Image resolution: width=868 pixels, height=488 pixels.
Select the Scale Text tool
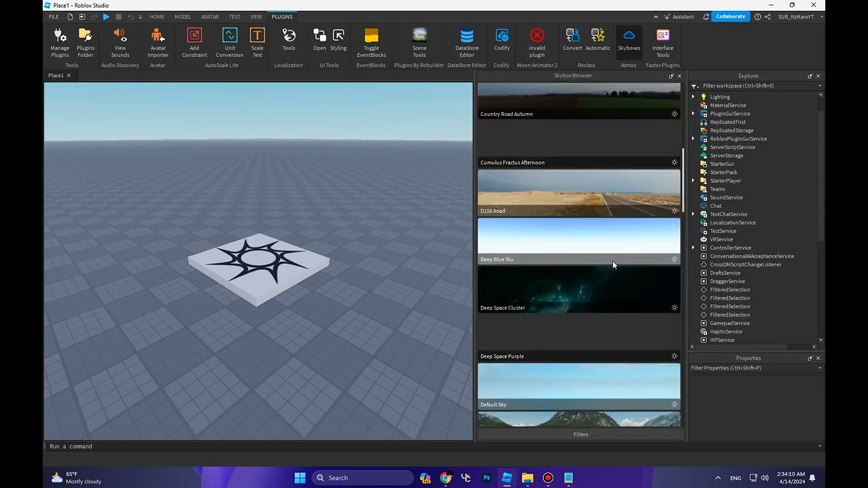[258, 42]
